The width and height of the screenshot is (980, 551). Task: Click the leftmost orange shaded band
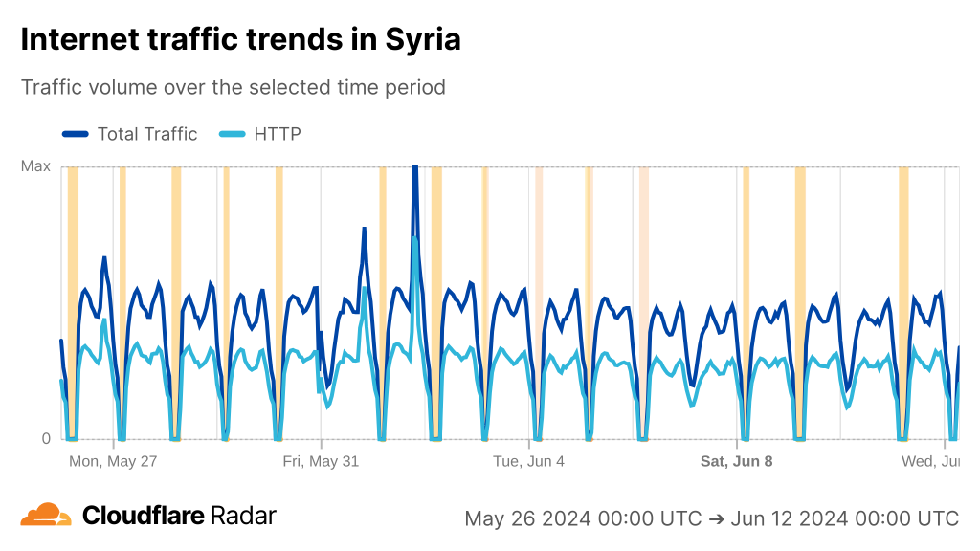pos(73,302)
